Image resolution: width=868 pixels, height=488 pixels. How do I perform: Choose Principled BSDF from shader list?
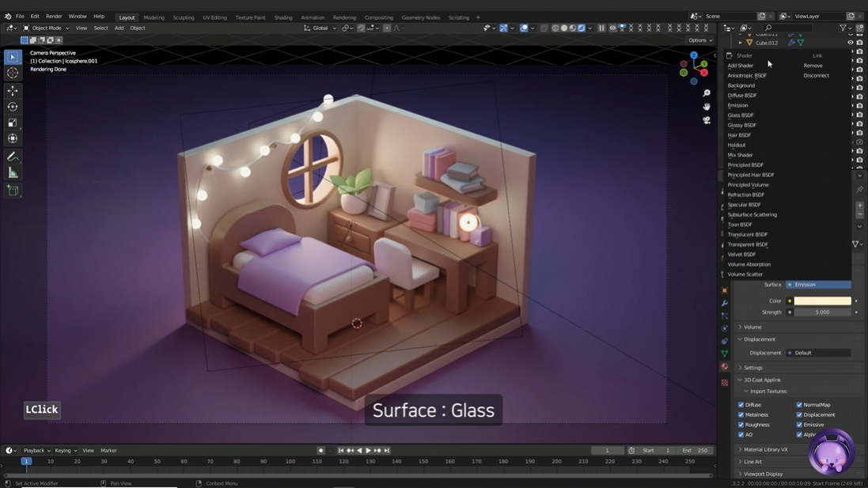(745, 165)
